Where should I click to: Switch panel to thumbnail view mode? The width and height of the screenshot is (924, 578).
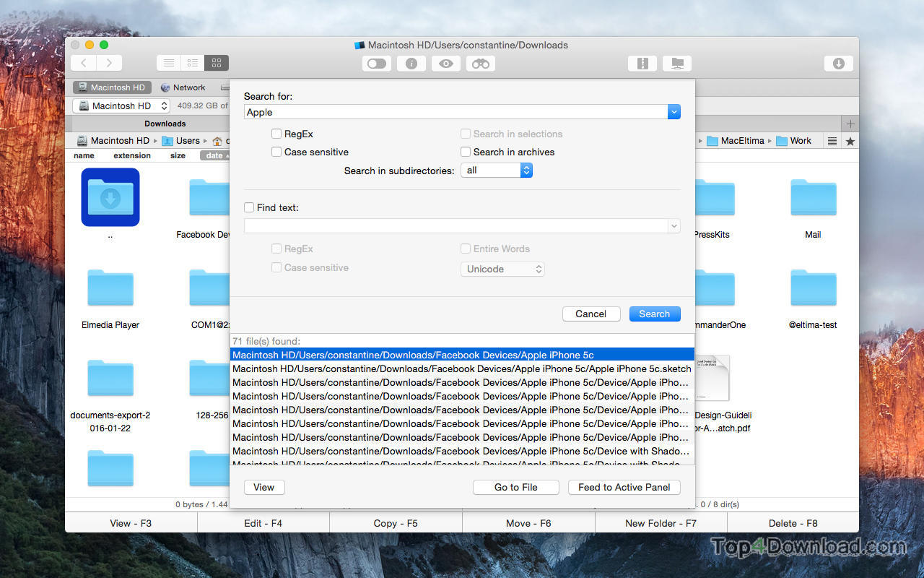click(216, 63)
